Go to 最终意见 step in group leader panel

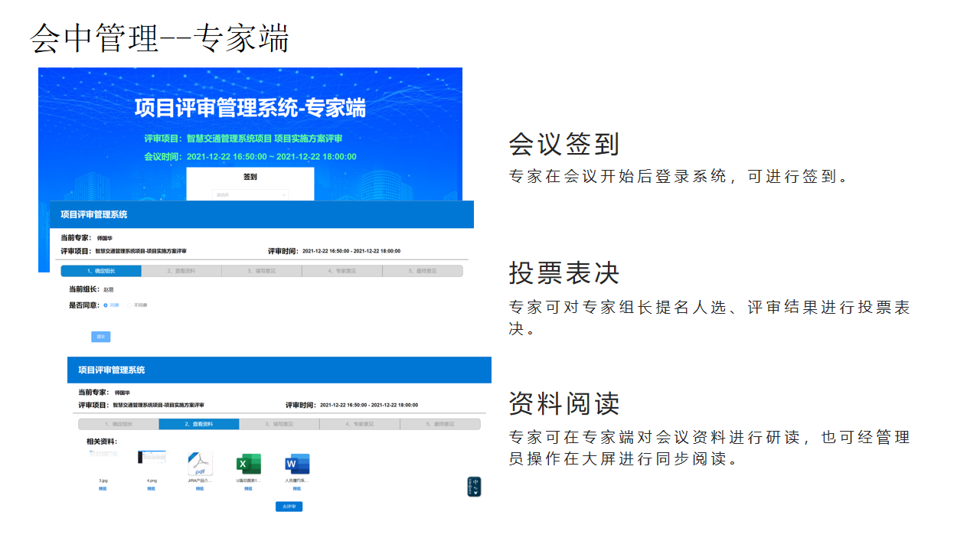point(422,271)
